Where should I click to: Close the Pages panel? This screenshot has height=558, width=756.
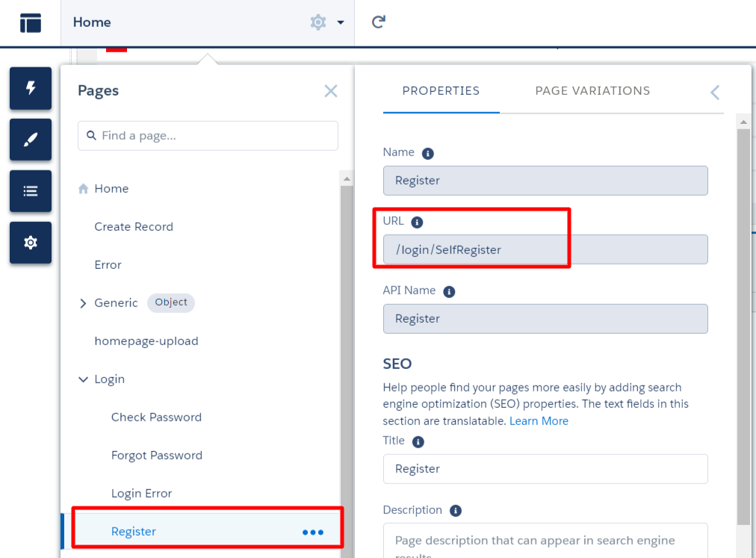pyautogui.click(x=331, y=91)
